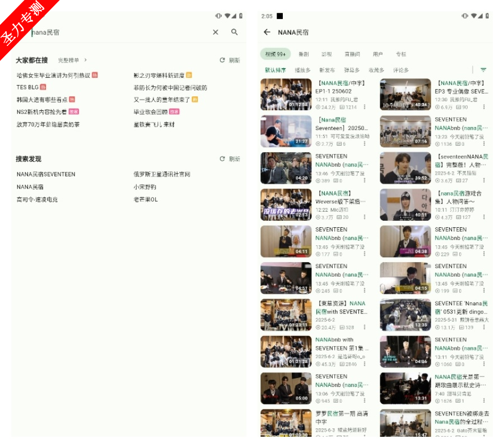
Task: Open three-dot menu of 完整版!人物 video
Action: [x=484, y=181]
